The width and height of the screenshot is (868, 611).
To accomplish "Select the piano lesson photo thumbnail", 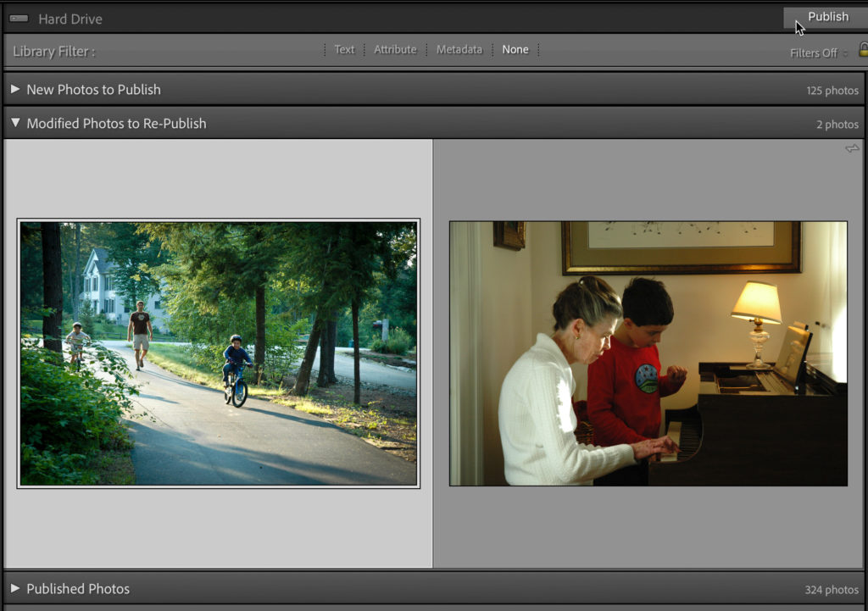I will click(x=648, y=353).
